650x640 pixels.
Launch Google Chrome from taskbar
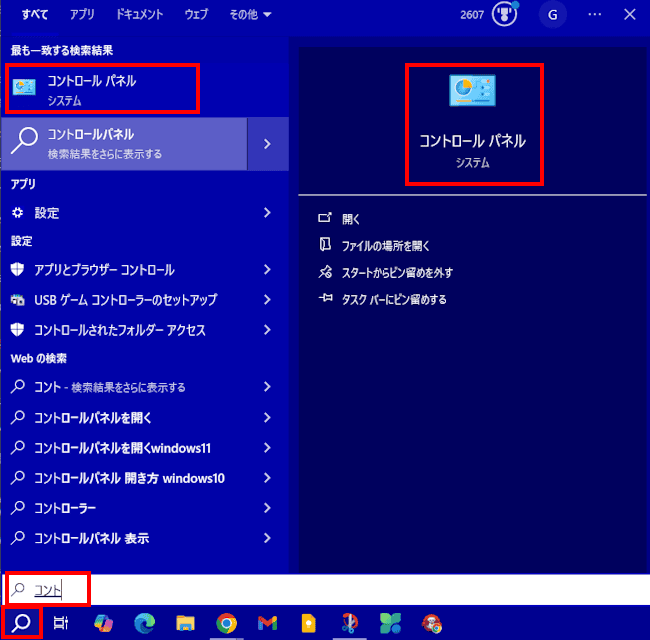[x=226, y=623]
